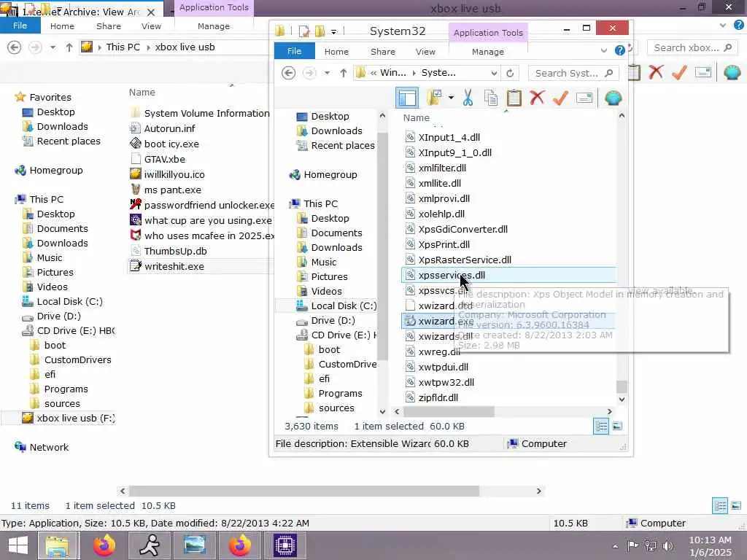The image size is (747, 560).
Task: Click volume speaker tray icon
Action: 668,545
